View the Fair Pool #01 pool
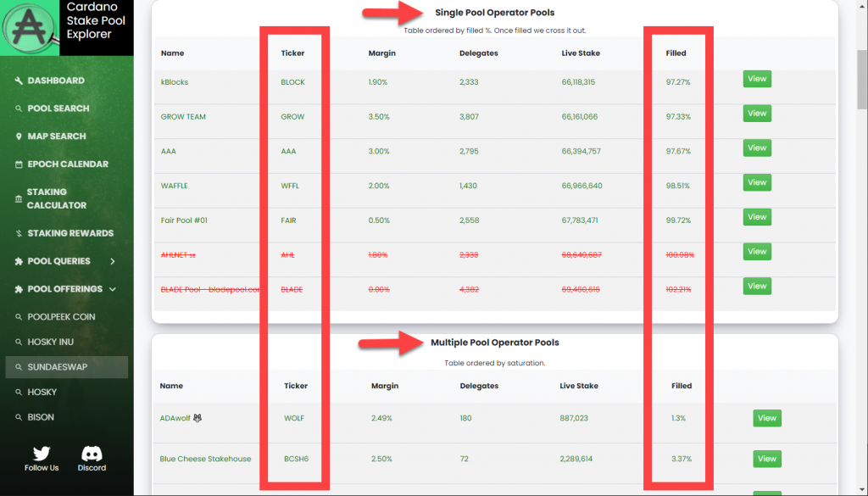This screenshot has height=496, width=868. (x=757, y=217)
